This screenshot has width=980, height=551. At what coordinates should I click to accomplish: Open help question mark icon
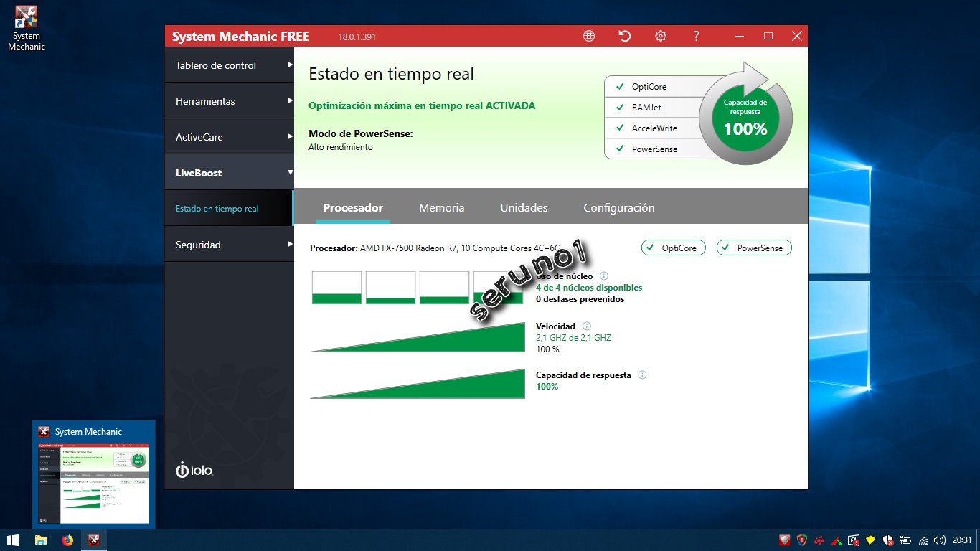coord(696,36)
